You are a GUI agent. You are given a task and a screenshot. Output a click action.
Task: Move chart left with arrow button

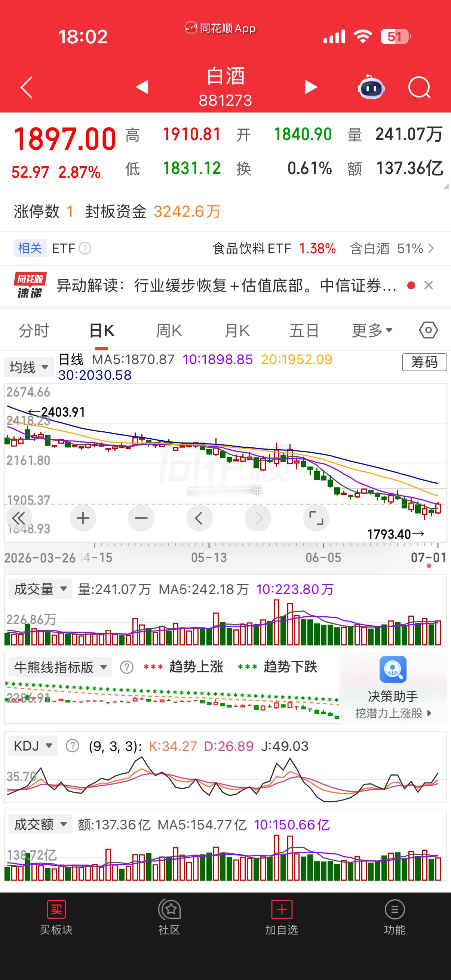(199, 518)
